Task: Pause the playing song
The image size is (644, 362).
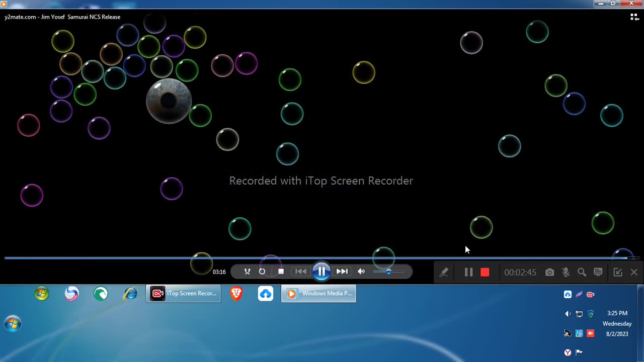Action: click(x=321, y=271)
